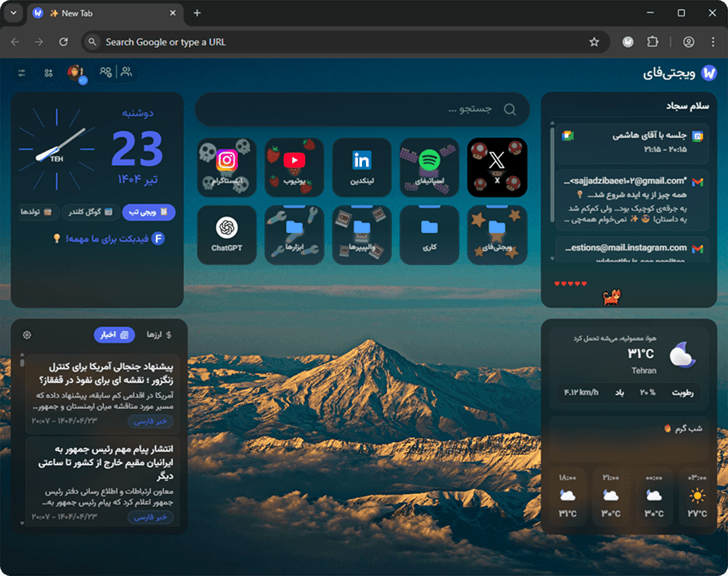728x576 pixels.
Task: Open the کاری bookmarks folder
Action: pyautogui.click(x=429, y=234)
